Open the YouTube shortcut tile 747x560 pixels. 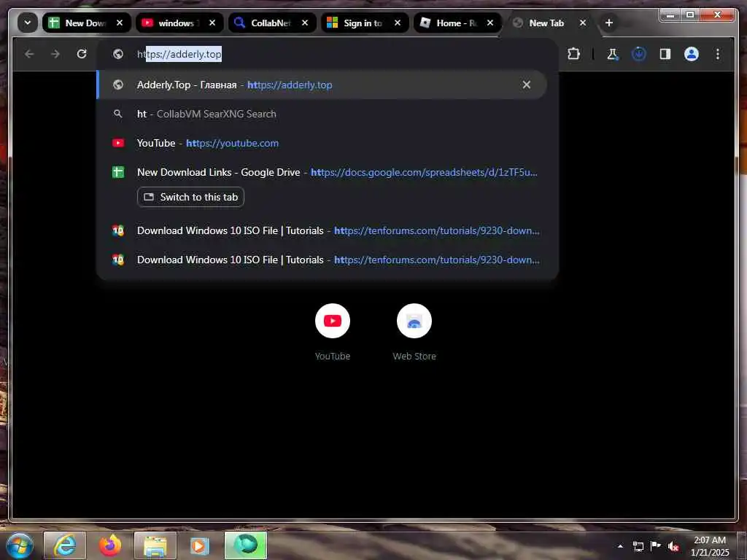pos(333,332)
